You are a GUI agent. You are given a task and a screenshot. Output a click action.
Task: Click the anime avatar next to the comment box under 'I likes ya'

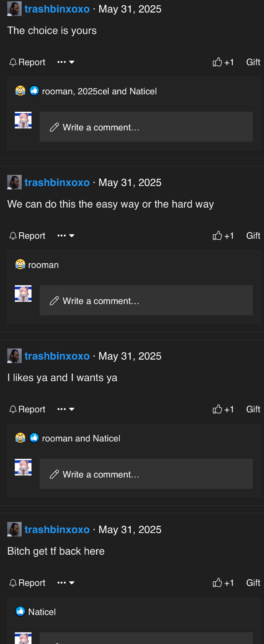pos(23,467)
